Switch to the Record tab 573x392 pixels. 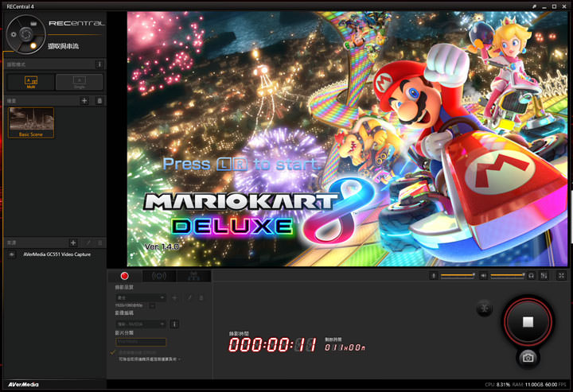(125, 275)
